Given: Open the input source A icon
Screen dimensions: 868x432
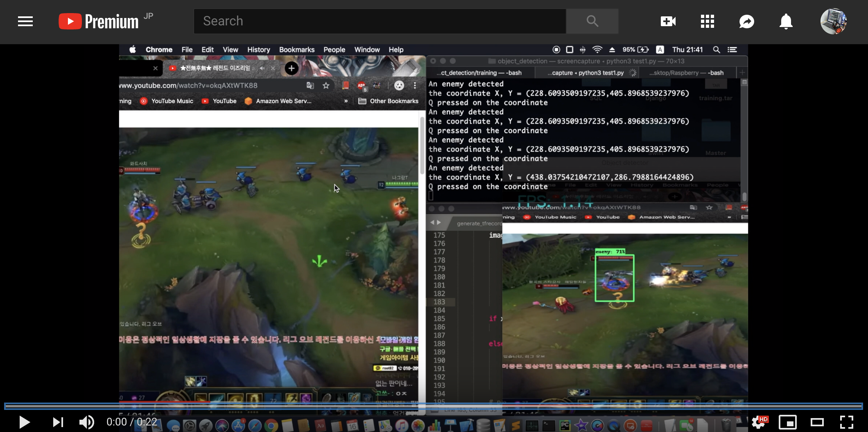Looking at the screenshot, I should (660, 49).
